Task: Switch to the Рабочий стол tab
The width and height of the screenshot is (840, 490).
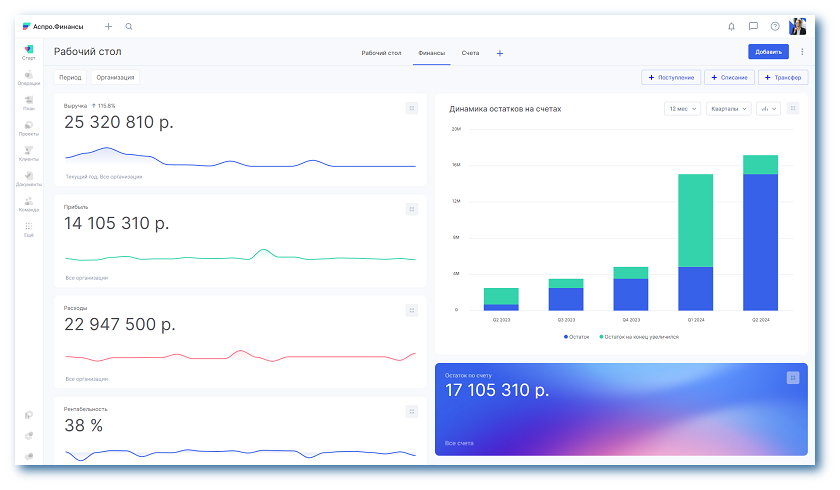Action: pyautogui.click(x=381, y=52)
